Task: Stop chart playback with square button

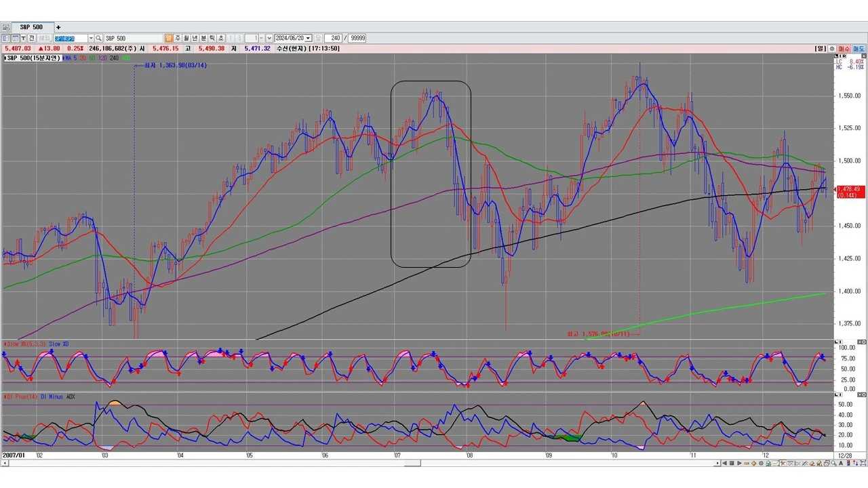Action: click(732, 464)
